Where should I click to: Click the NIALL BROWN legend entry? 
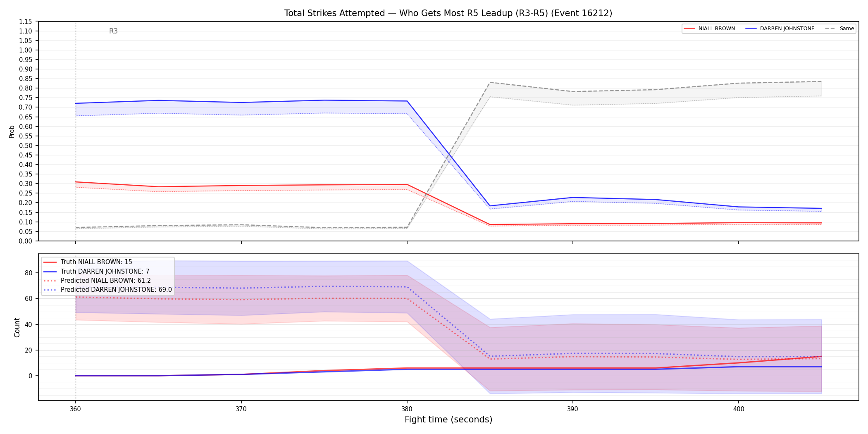point(709,29)
